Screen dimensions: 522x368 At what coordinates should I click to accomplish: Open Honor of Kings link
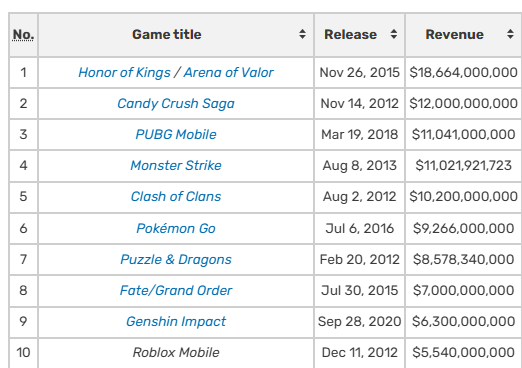pyautogui.click(x=124, y=73)
